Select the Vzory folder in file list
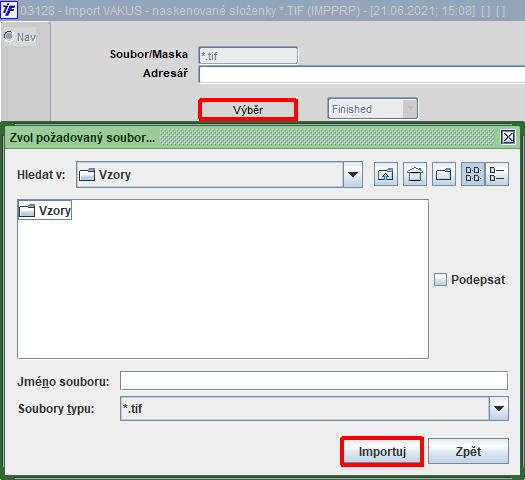Screen dimensions: 525x480 (x=45, y=211)
